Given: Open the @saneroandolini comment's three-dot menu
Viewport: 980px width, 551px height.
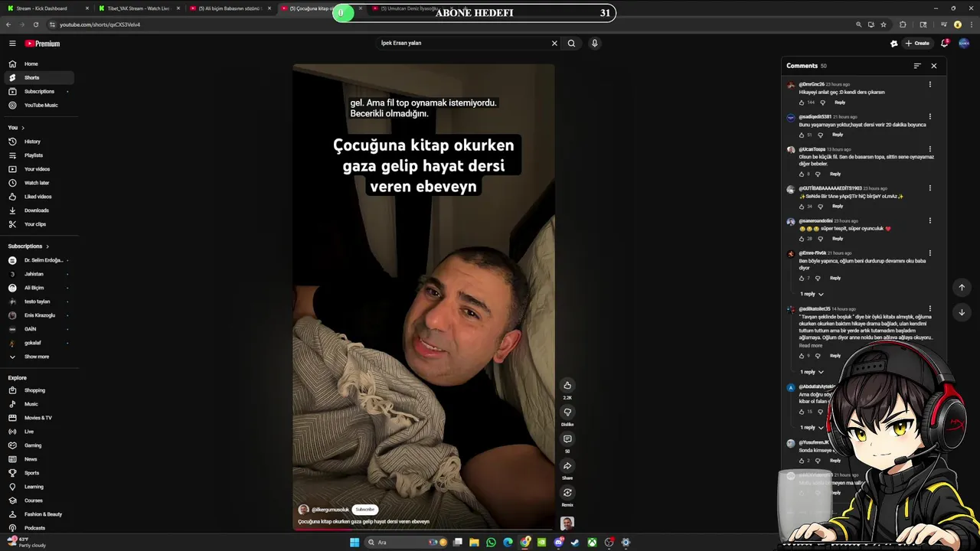Looking at the screenshot, I should (x=930, y=220).
